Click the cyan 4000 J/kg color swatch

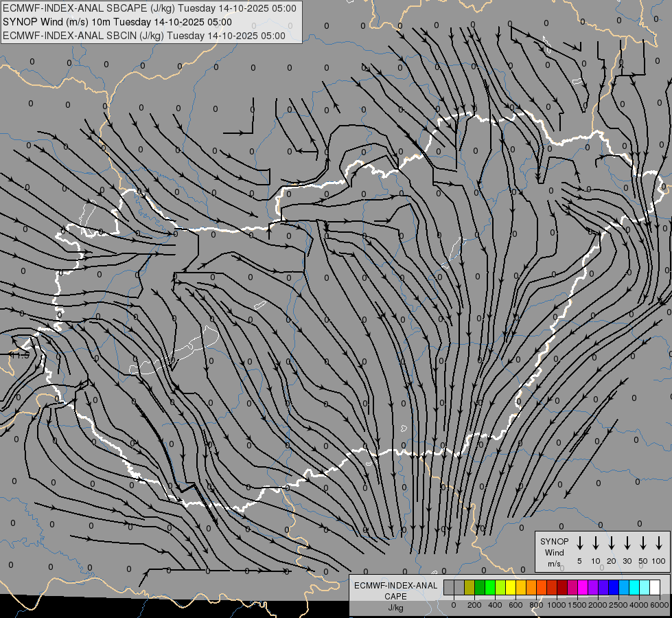click(634, 587)
